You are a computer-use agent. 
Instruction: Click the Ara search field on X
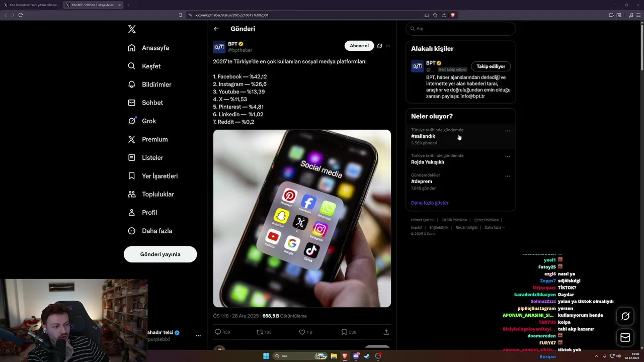coord(460,29)
